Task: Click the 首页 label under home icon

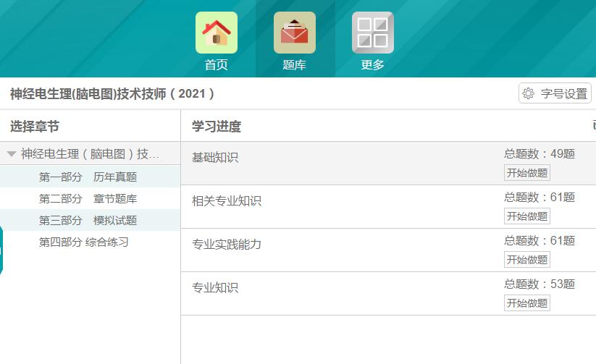Action: [217, 64]
